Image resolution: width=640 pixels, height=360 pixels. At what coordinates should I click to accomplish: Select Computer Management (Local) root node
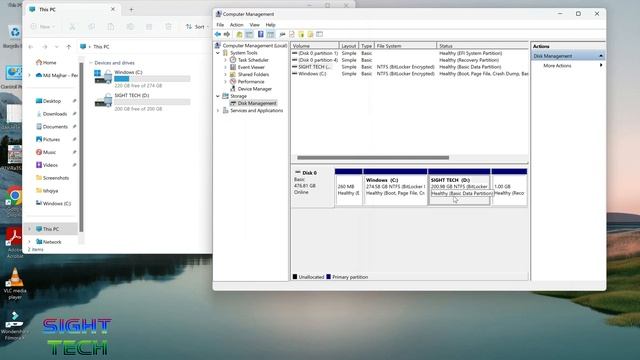[x=255, y=46]
